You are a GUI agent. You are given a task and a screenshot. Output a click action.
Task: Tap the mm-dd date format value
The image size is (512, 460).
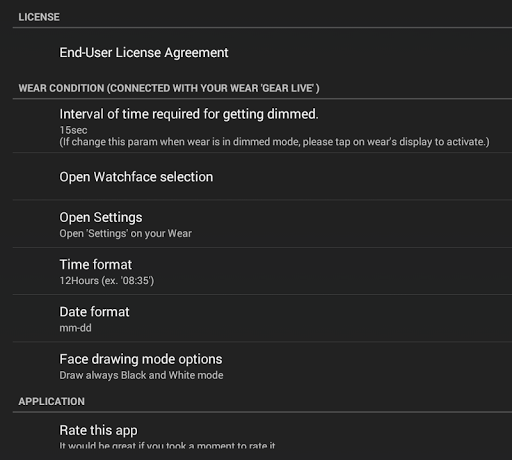tap(75, 328)
